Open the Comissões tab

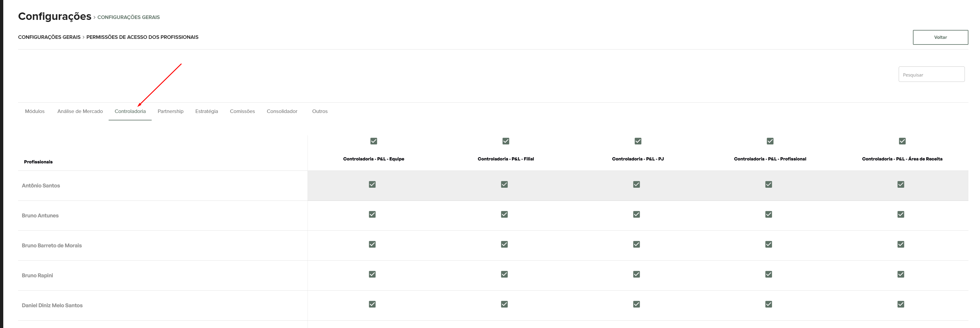[x=242, y=112]
